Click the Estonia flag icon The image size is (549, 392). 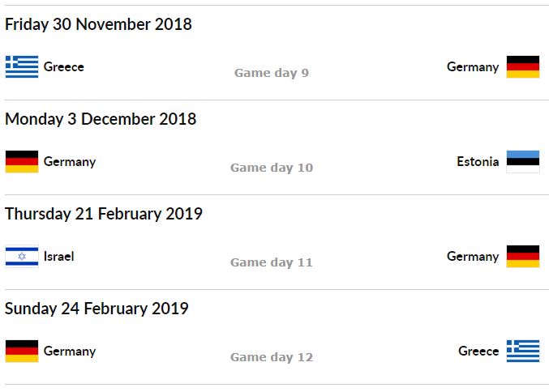pos(523,161)
